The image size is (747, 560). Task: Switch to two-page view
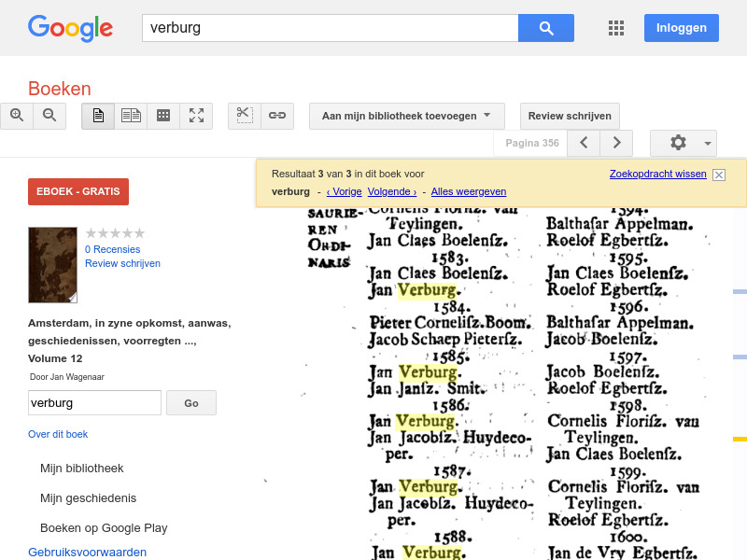click(131, 116)
